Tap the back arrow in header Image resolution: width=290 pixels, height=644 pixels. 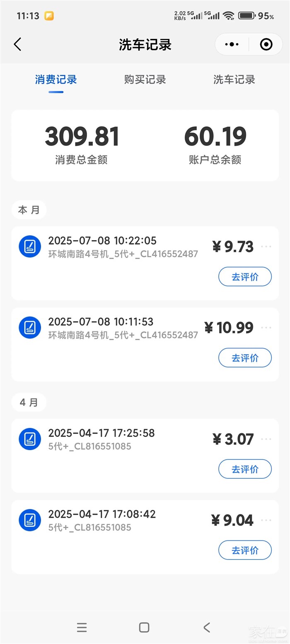[x=17, y=44]
